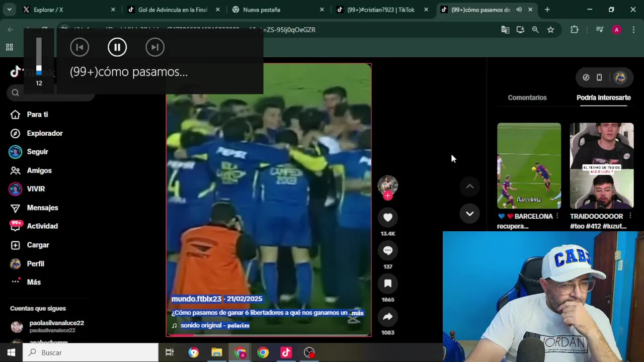Image resolution: width=644 pixels, height=362 pixels.
Task: Skip to next track in media overlay
Action: [x=155, y=47]
